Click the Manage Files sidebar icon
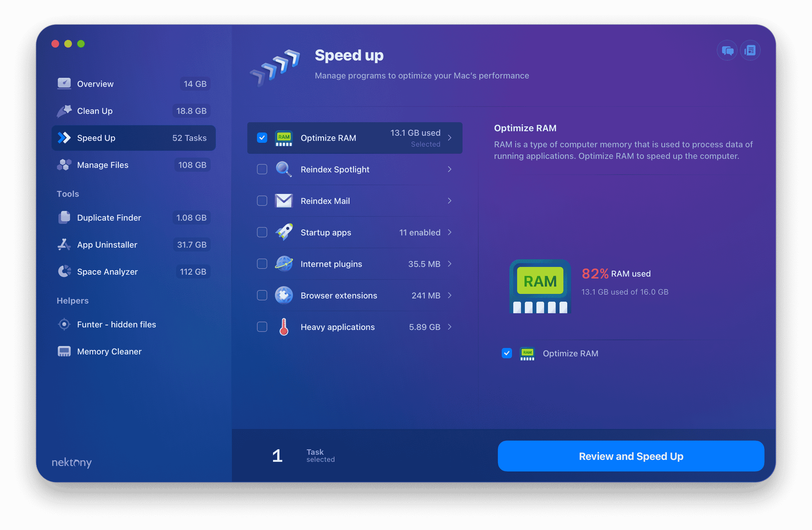812x530 pixels. point(64,165)
